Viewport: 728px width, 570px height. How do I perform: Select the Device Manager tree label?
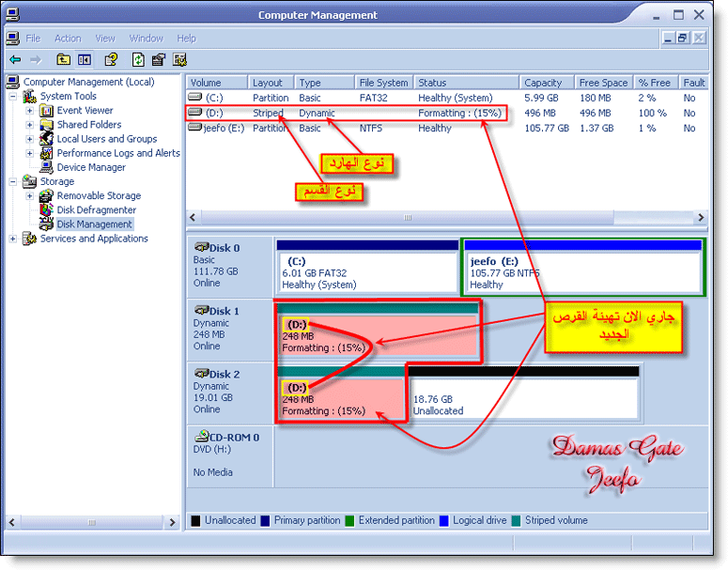91,167
